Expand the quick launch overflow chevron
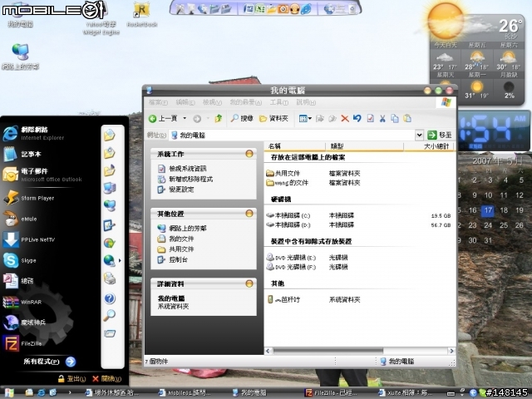Image resolution: width=532 pixels, height=399 pixels. pos(70,392)
